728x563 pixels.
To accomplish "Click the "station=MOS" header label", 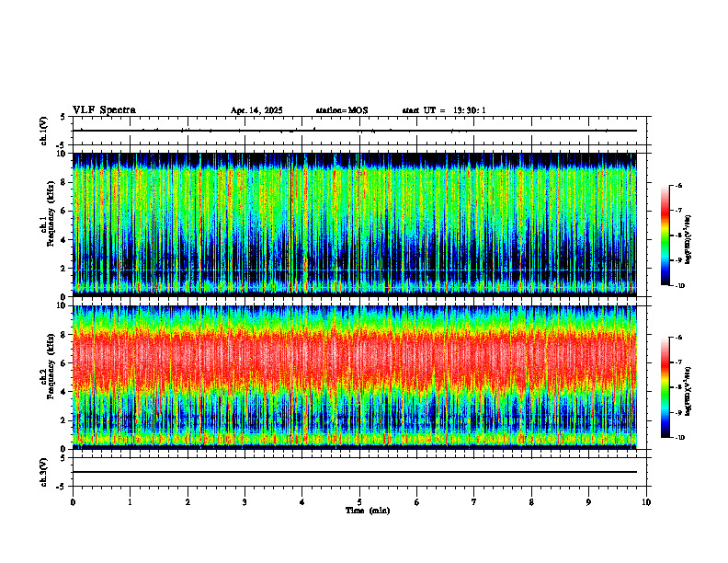I will tap(342, 110).
